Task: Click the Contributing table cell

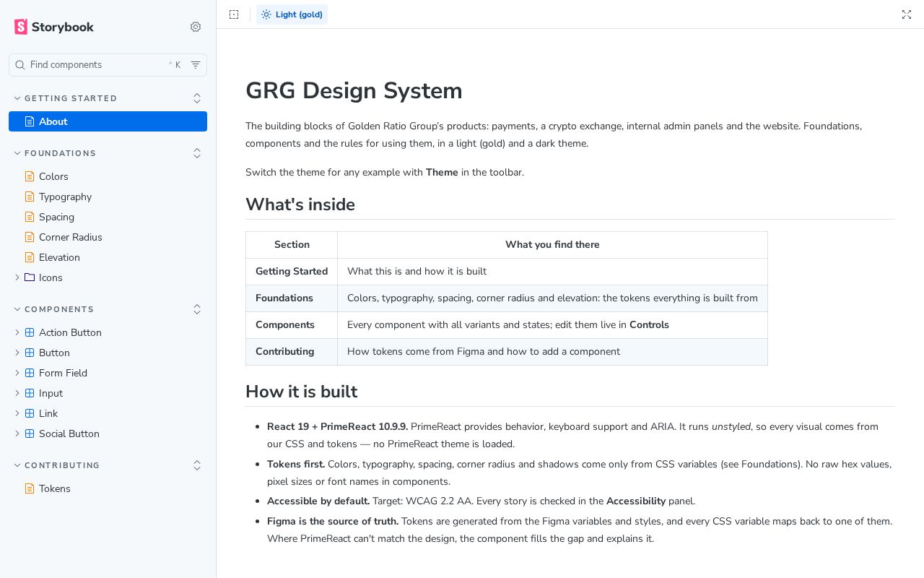Action: pos(292,352)
